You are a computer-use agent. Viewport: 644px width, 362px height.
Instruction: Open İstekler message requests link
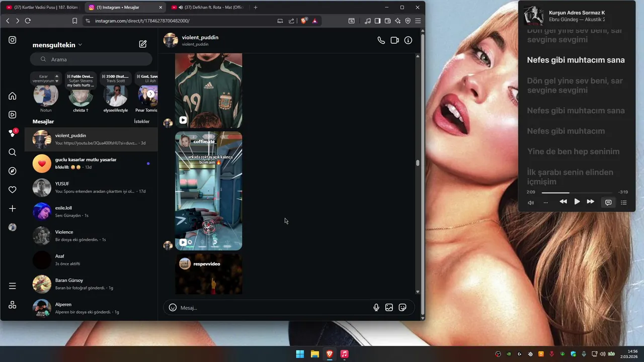click(x=141, y=122)
